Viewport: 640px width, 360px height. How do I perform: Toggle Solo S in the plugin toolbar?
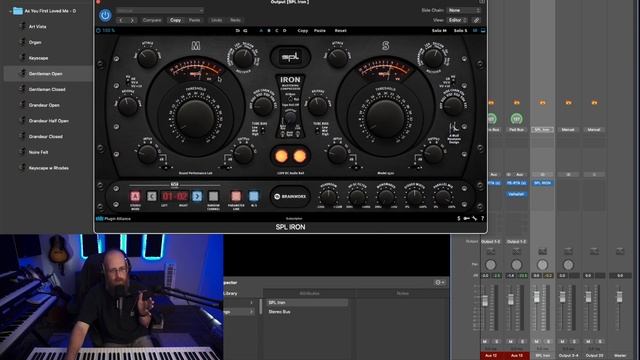click(460, 31)
